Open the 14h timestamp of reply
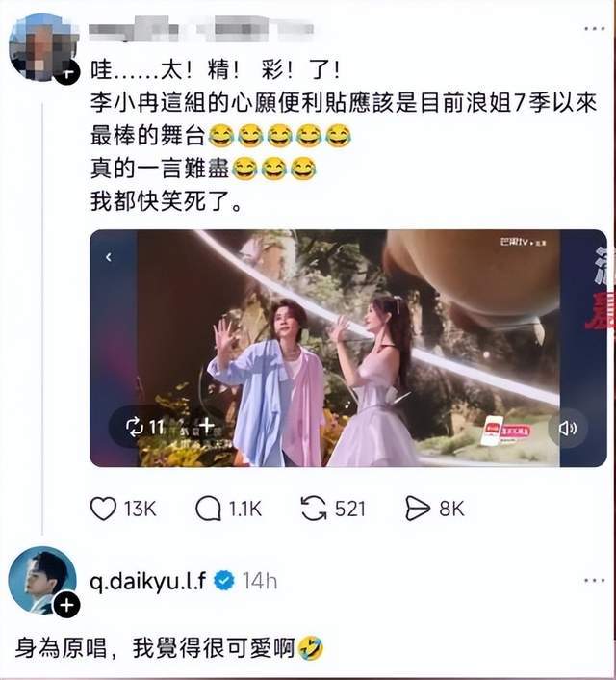616x680 pixels. tap(259, 581)
